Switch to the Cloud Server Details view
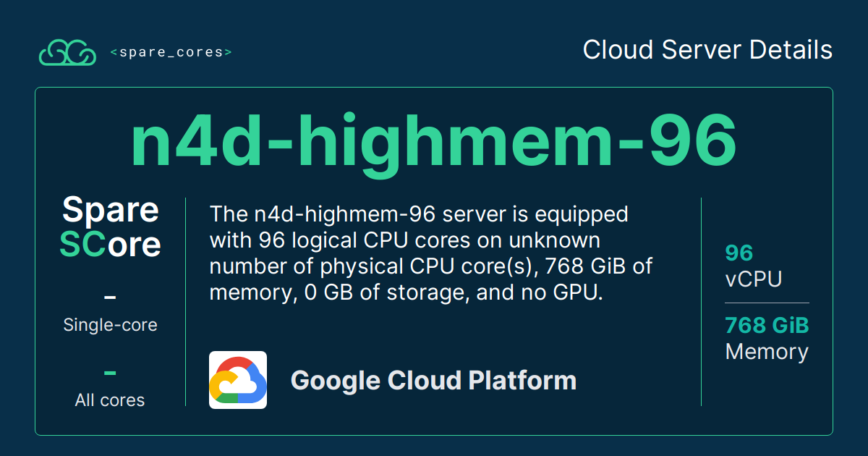 point(708,50)
